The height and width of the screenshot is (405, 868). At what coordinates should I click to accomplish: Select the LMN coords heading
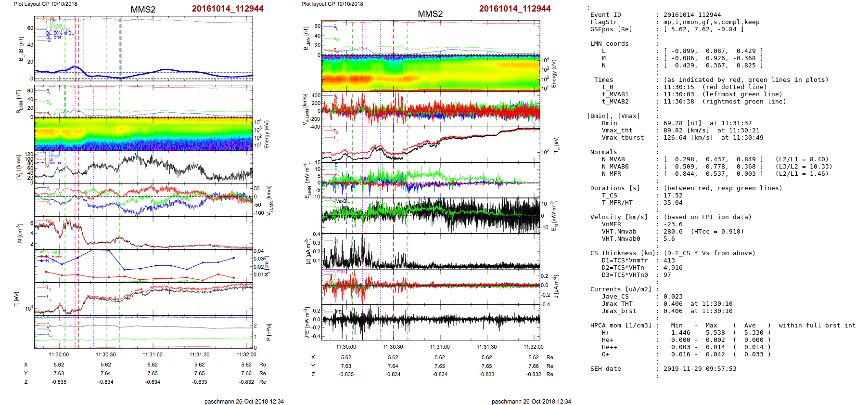pos(609,44)
